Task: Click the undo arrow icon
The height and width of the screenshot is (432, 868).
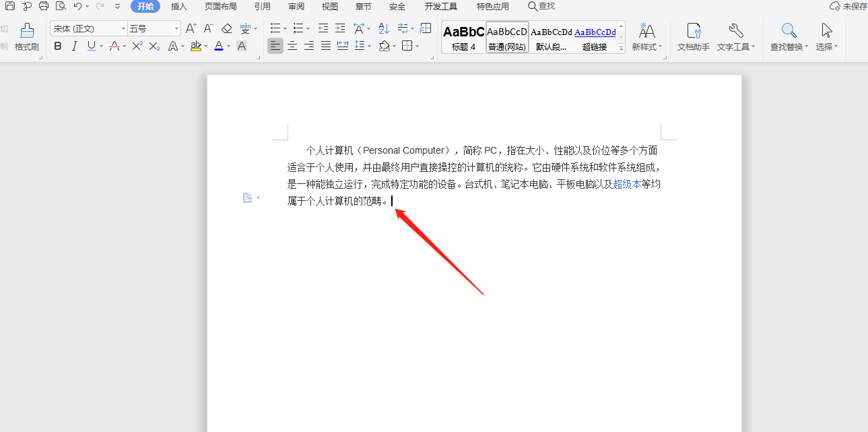Action: click(x=77, y=6)
